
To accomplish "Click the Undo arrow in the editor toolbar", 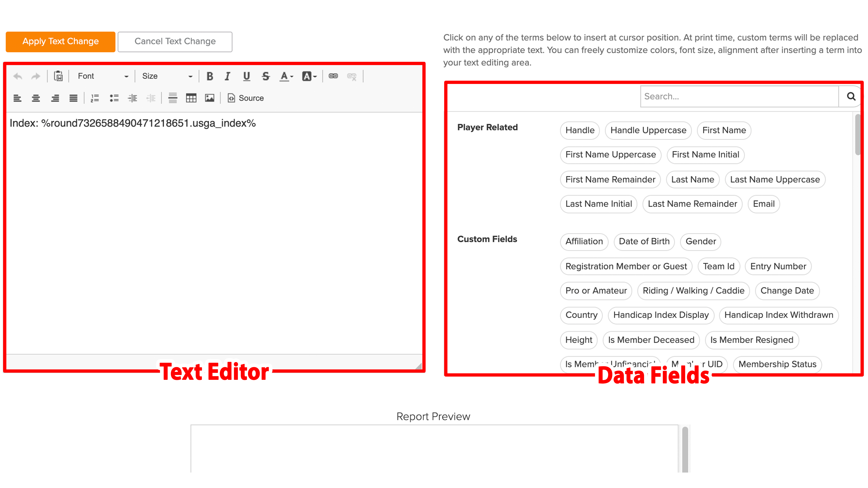I will [18, 76].
